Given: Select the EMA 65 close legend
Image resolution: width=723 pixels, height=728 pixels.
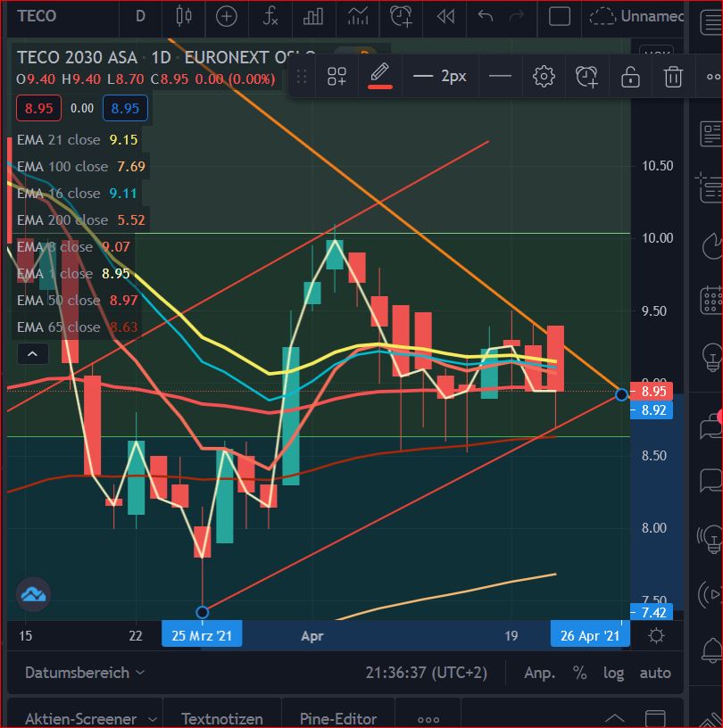Looking at the screenshot, I should point(77,327).
